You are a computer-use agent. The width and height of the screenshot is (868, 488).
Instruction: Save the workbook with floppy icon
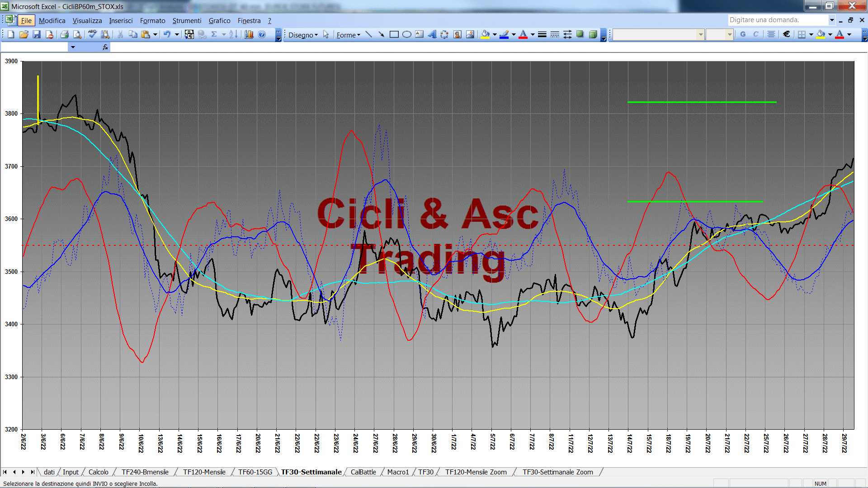[x=37, y=34]
